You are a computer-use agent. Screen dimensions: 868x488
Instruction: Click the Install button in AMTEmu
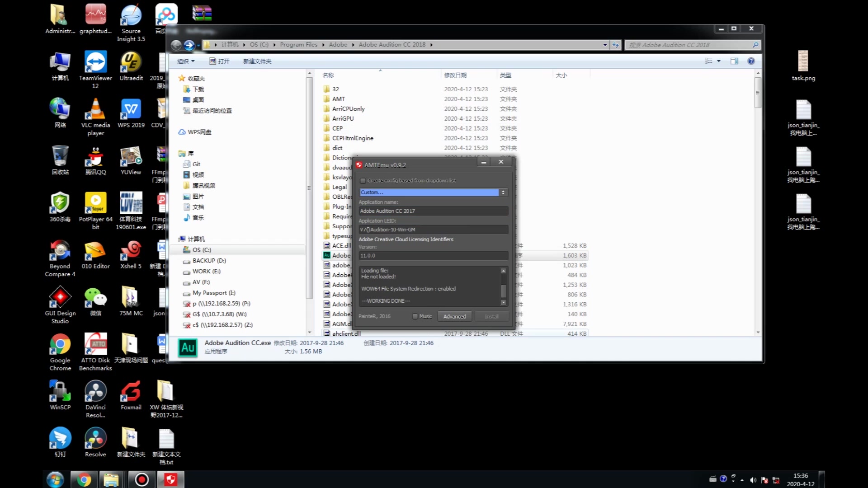click(x=491, y=316)
